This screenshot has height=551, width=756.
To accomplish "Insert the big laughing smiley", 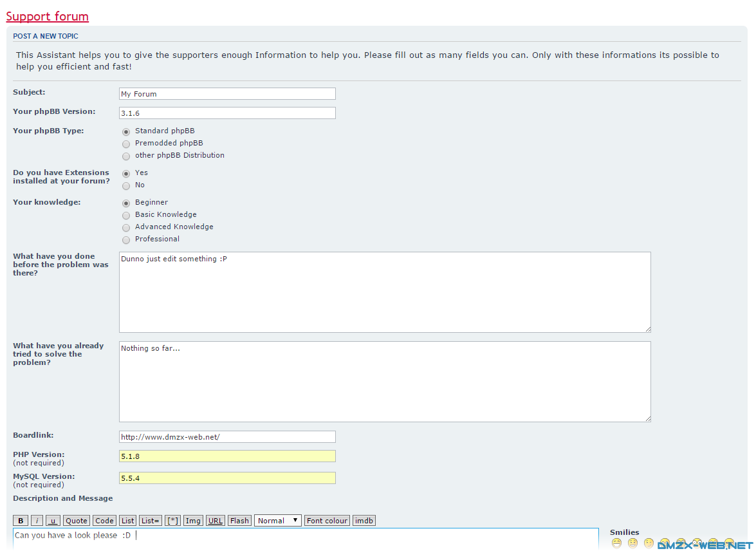I will point(616,543).
